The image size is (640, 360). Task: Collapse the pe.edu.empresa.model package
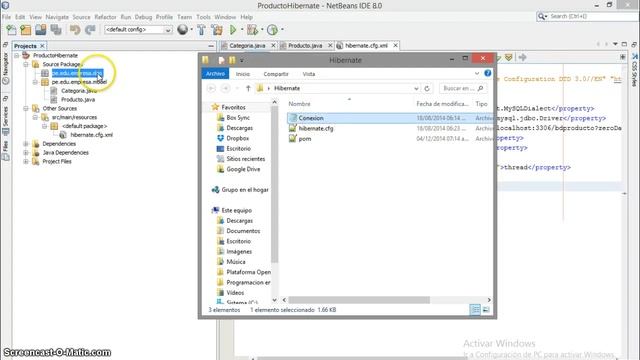pos(35,82)
